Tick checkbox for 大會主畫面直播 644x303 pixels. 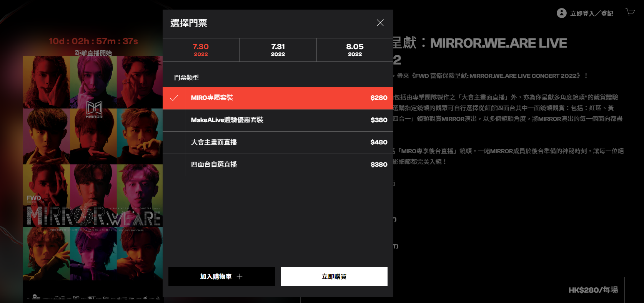coord(174,142)
